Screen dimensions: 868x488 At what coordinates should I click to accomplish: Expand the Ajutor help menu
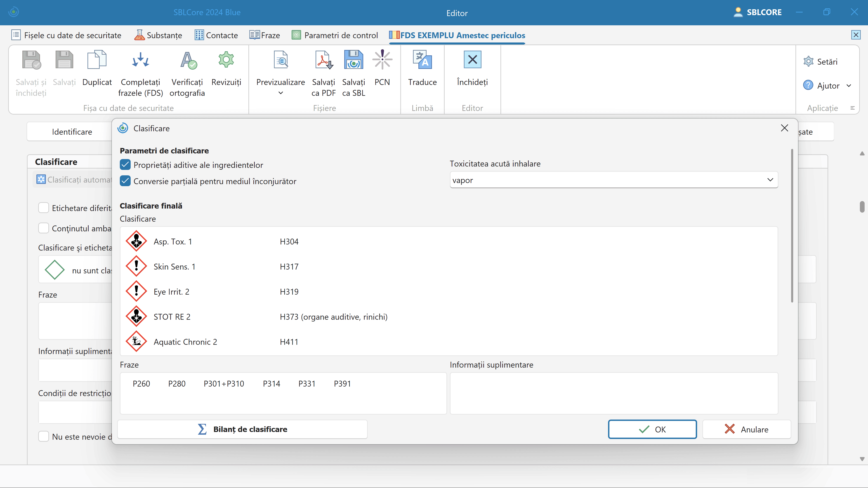849,86
